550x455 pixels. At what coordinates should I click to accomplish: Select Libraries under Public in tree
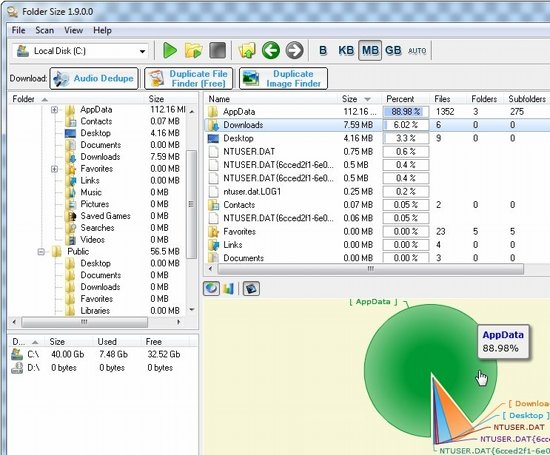(x=95, y=311)
